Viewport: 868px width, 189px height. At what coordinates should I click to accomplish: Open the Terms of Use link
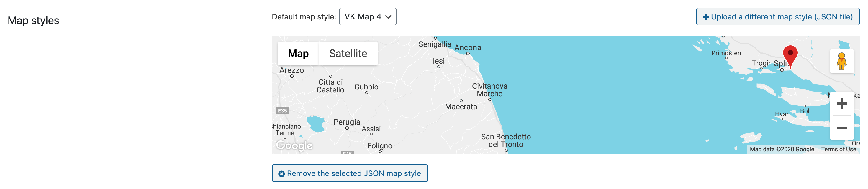(838, 149)
